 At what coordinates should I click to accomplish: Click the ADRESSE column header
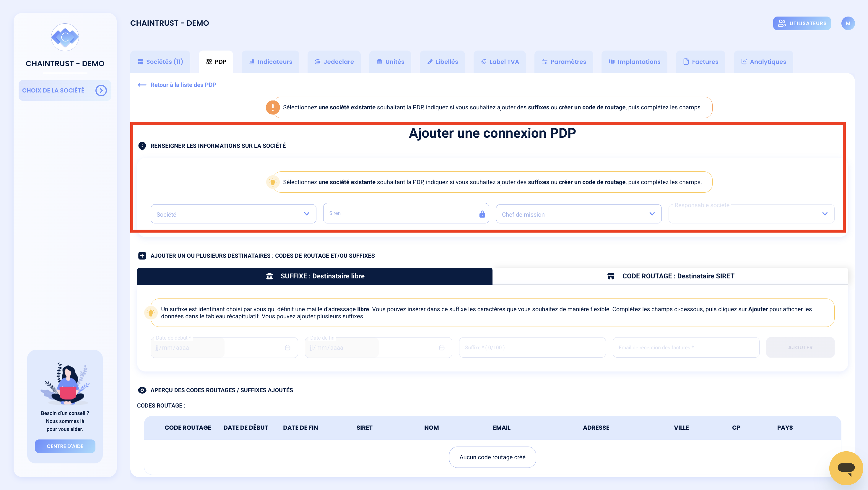[x=596, y=428]
